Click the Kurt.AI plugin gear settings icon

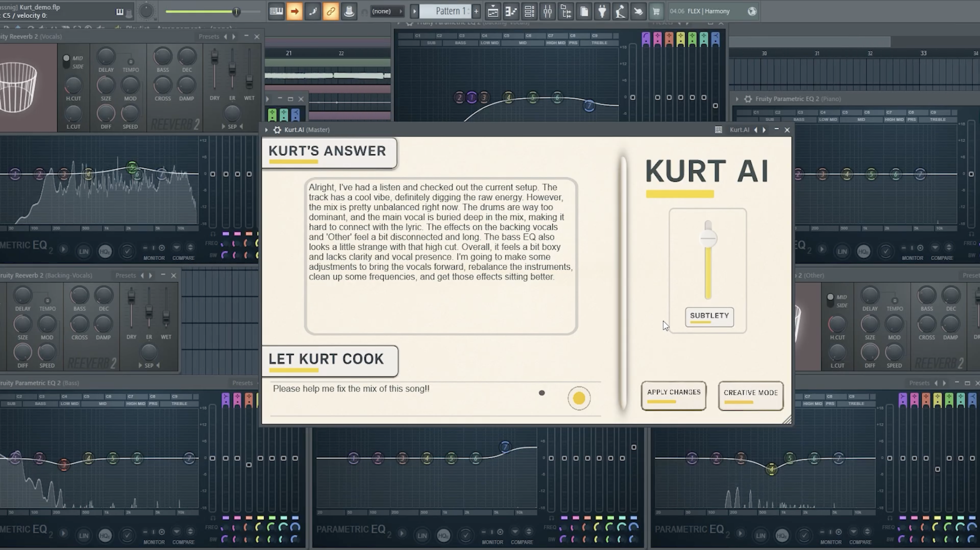(x=277, y=130)
